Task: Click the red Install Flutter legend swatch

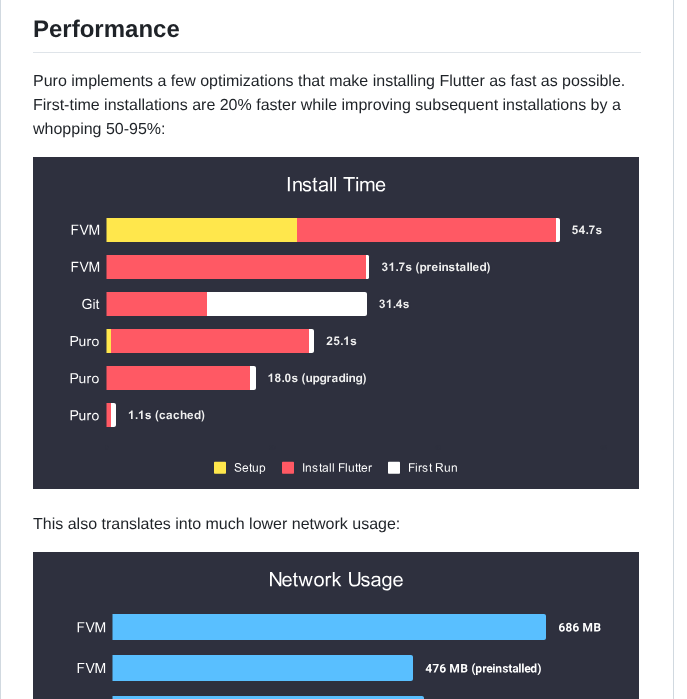Action: coord(288,467)
